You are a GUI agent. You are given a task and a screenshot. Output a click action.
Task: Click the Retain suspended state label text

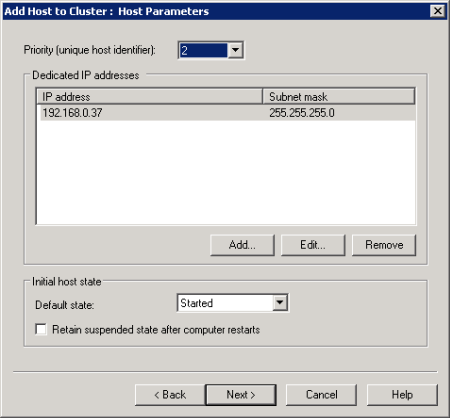coord(156,330)
